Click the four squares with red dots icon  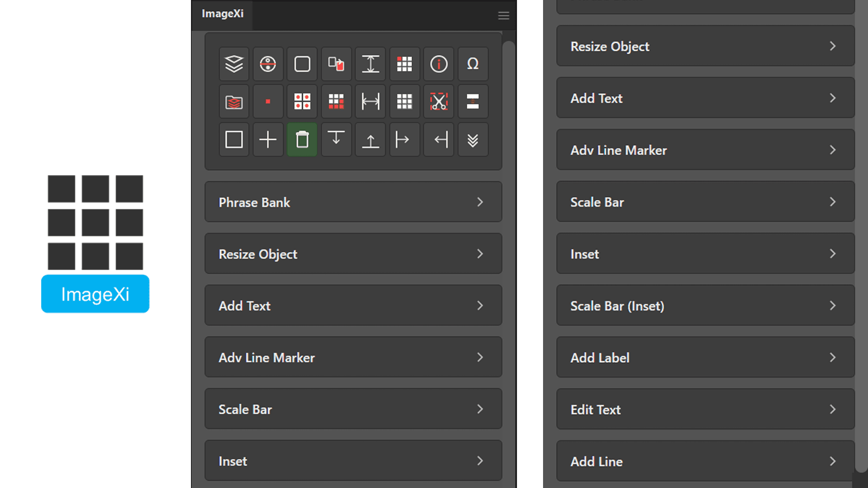tap(302, 101)
